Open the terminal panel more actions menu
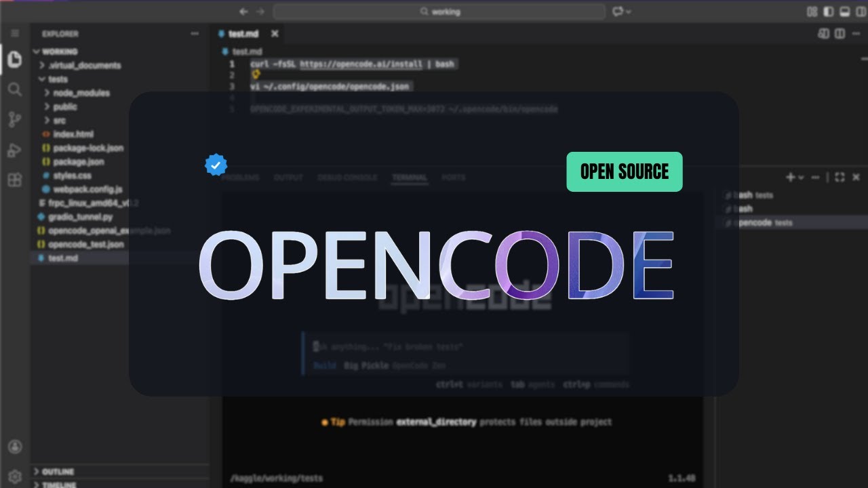The image size is (868, 488). [x=814, y=177]
